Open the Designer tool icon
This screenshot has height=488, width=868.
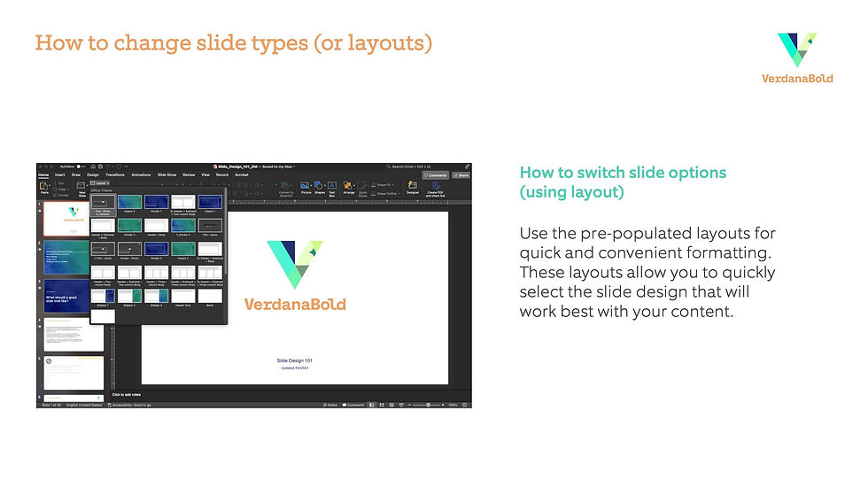(413, 185)
